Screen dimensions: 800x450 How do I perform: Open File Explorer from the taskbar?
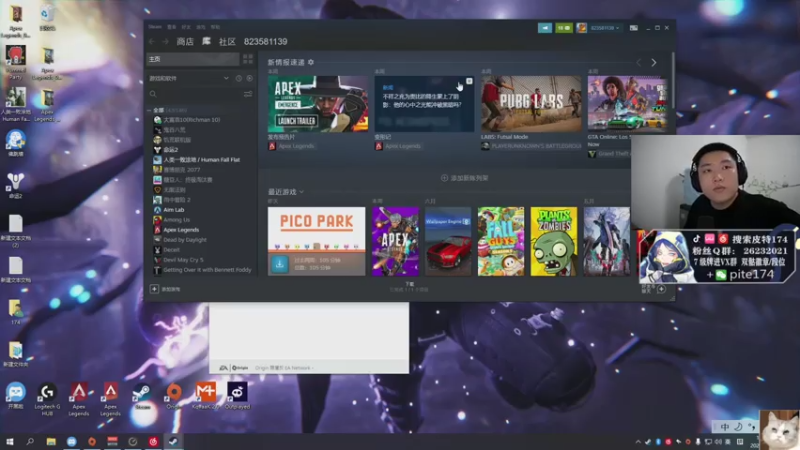pyautogui.click(x=51, y=441)
